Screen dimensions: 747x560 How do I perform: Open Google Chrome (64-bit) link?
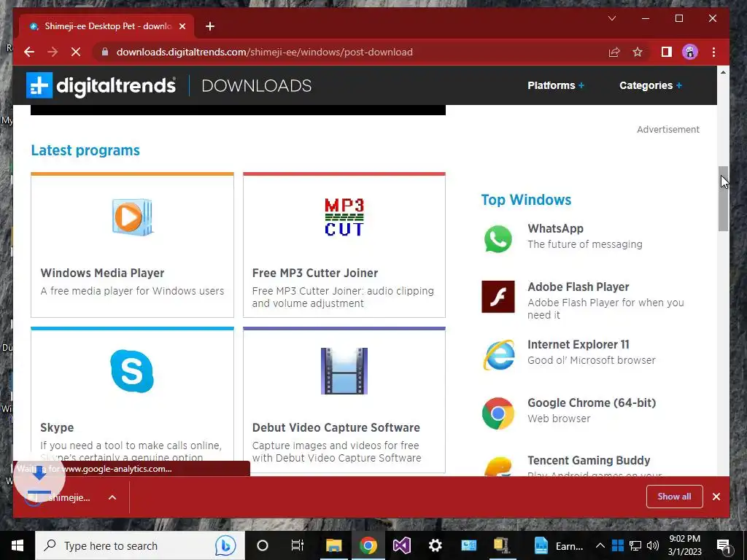tap(592, 402)
